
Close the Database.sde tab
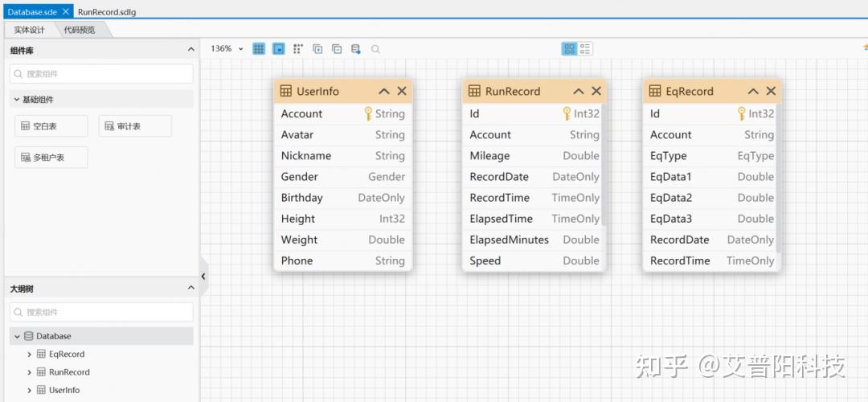click(67, 11)
